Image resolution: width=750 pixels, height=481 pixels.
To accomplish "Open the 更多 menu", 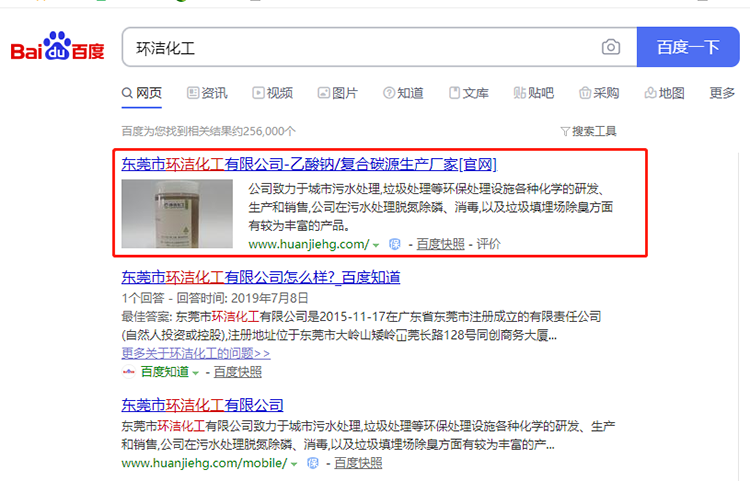I will (722, 93).
